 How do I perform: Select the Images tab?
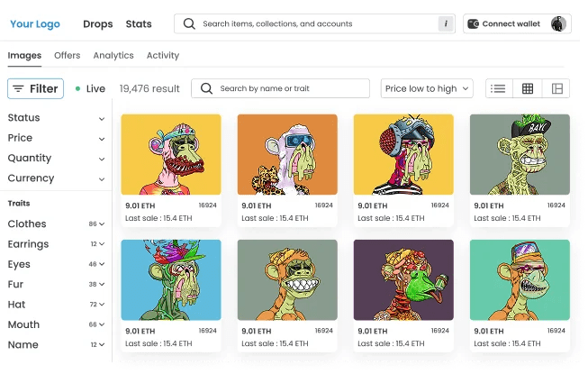pos(24,56)
